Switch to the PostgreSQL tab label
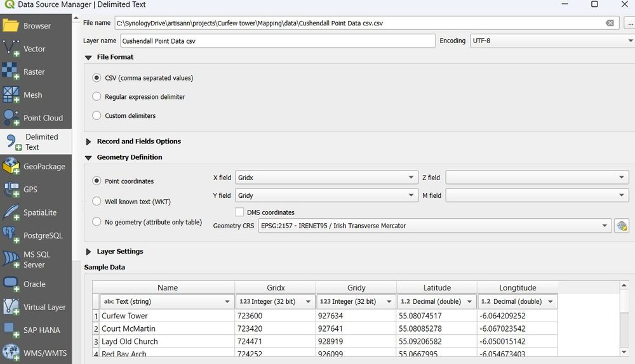This screenshot has width=635, height=364. 43,236
